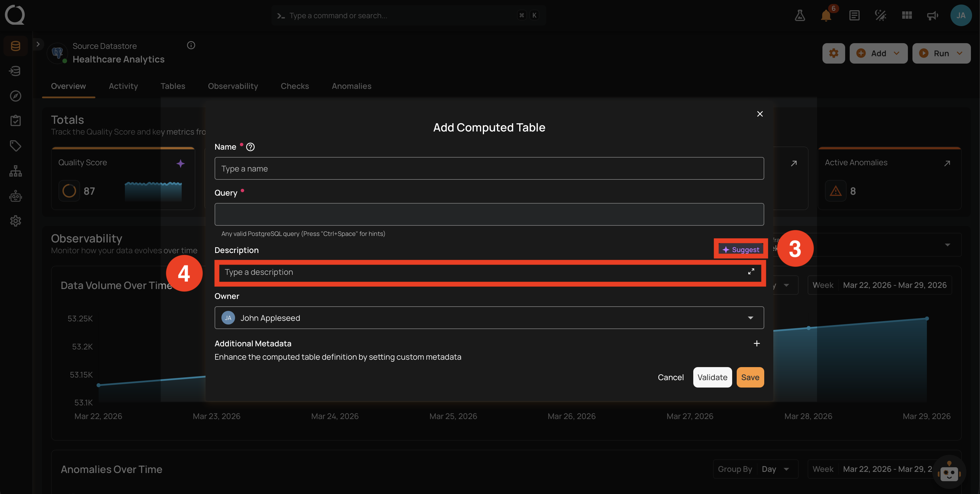Open the Observability timeframe dropdown arrow

click(948, 245)
